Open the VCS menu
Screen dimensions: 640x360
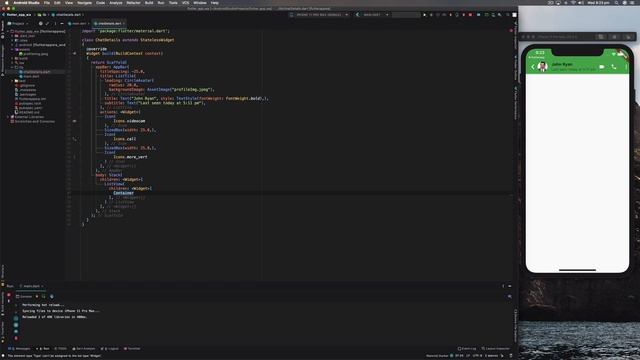[x=186, y=2]
